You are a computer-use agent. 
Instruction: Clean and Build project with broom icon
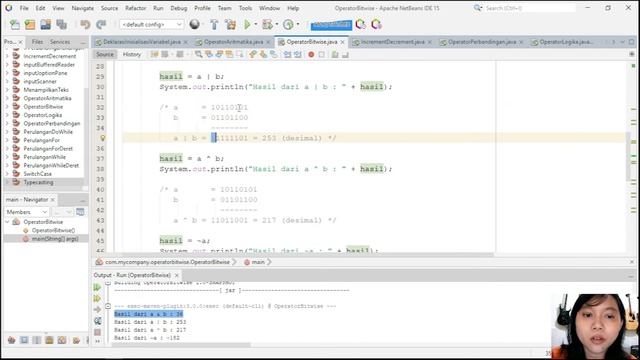coord(231,24)
